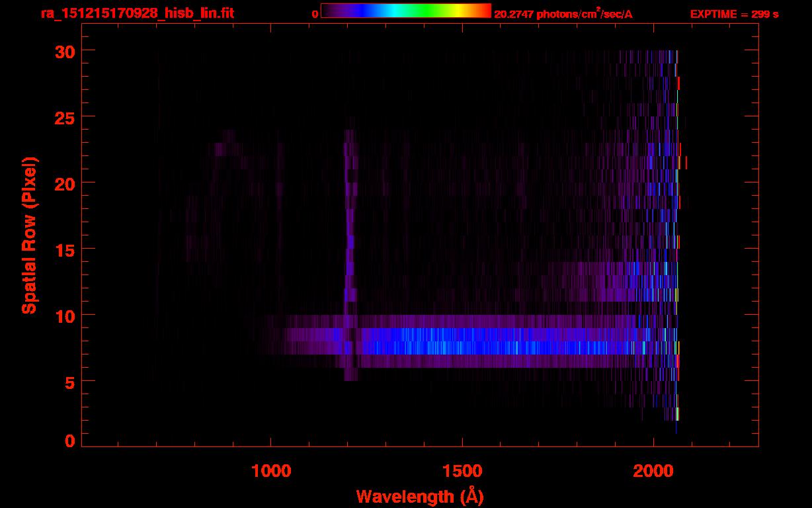Click the 25 spatial row tick label
This screenshot has height=508, width=812.
click(x=63, y=117)
